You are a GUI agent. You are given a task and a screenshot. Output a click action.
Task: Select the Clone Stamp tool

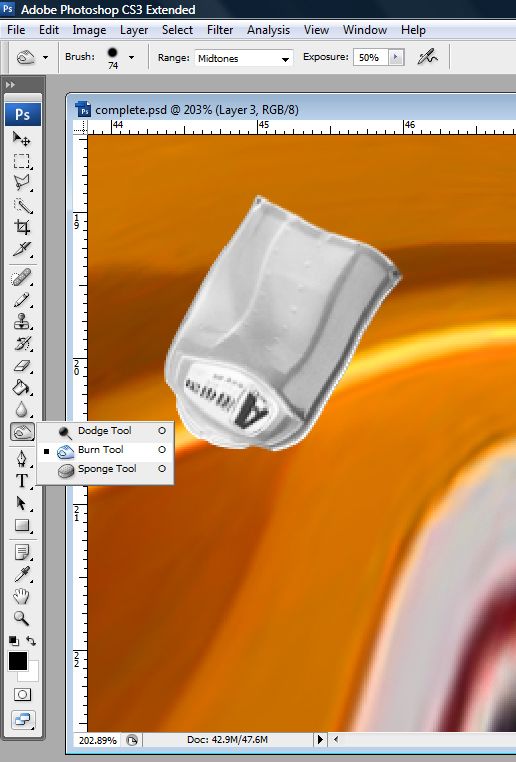pos(22,322)
